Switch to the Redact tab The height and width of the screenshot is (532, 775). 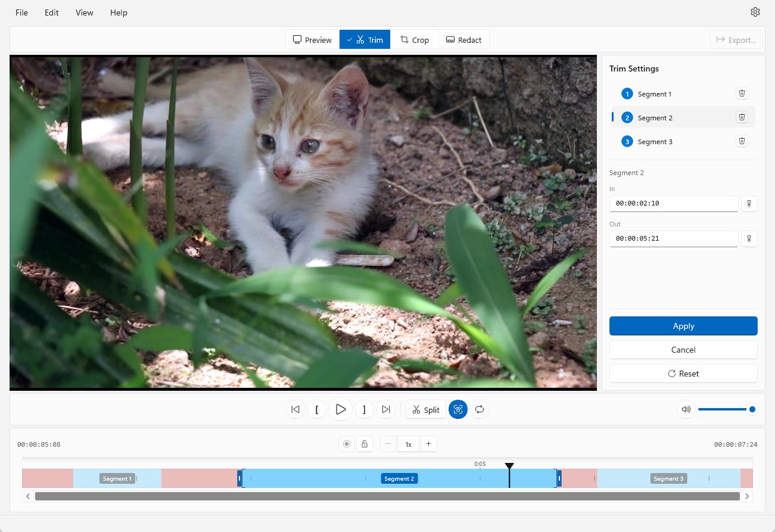(x=463, y=40)
